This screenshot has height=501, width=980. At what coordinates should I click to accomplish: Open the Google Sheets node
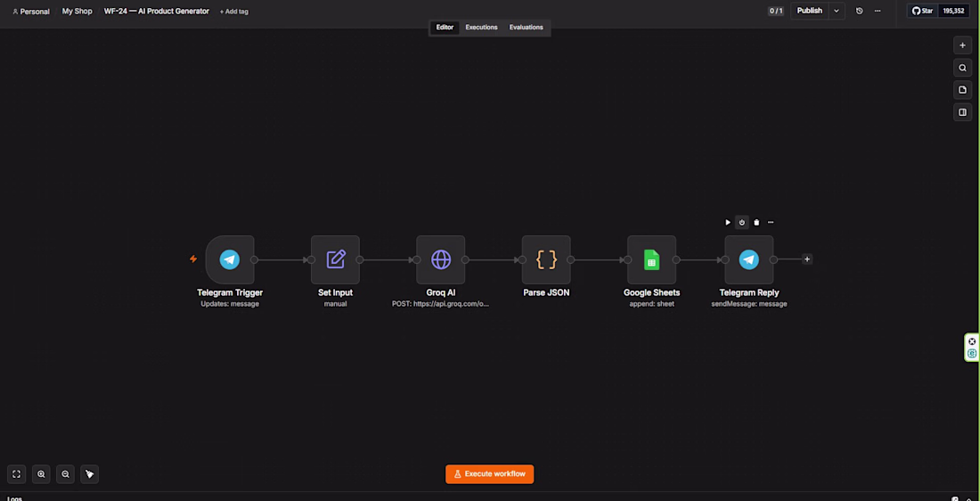click(652, 259)
